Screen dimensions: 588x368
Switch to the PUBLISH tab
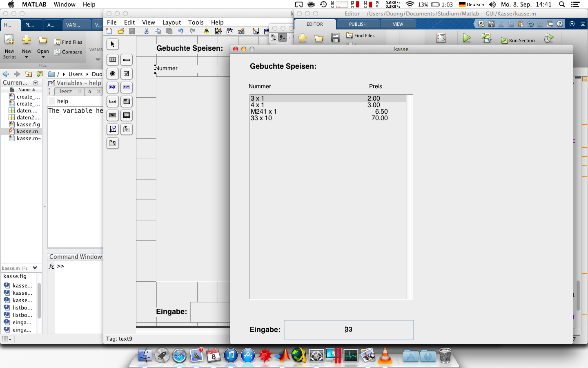coord(358,24)
